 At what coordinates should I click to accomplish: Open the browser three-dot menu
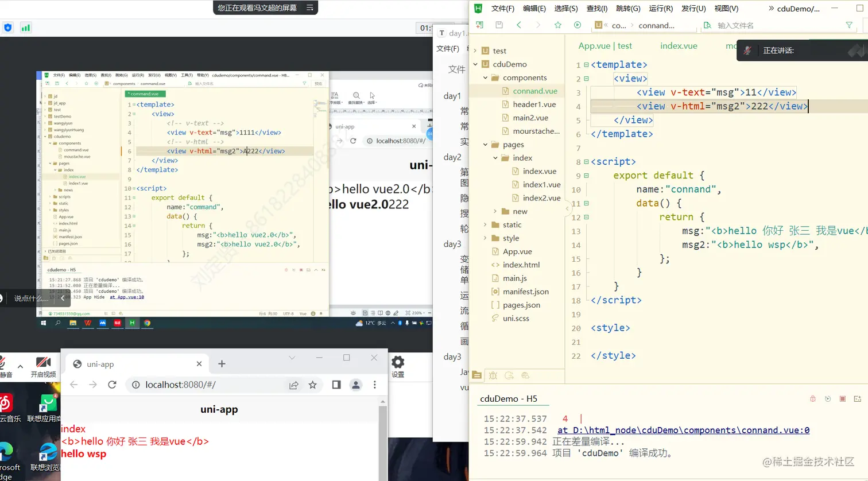point(375,385)
